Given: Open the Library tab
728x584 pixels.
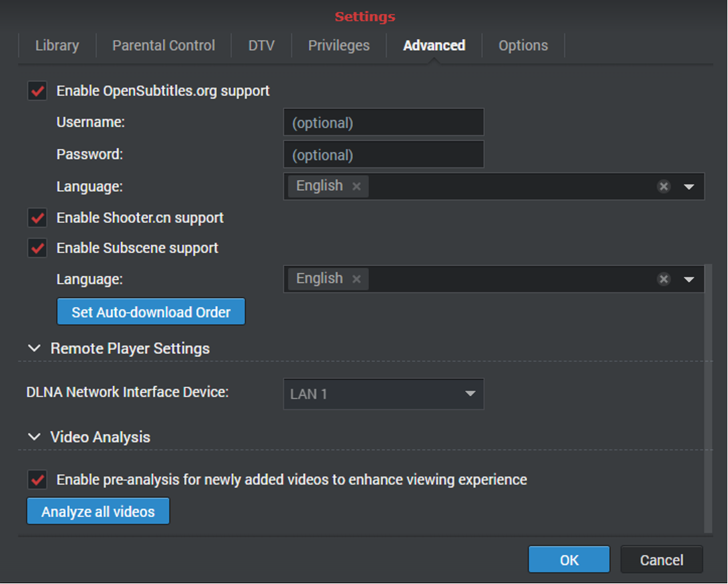Looking at the screenshot, I should 57,46.
